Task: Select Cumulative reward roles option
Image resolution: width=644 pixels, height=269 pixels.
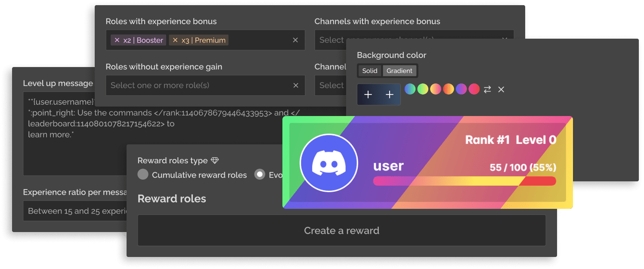Action: [143, 174]
